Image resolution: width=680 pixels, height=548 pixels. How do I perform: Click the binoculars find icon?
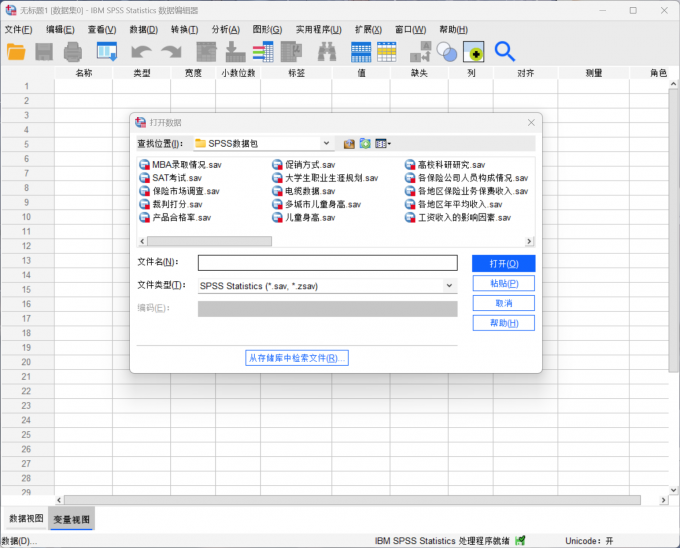[x=327, y=52]
